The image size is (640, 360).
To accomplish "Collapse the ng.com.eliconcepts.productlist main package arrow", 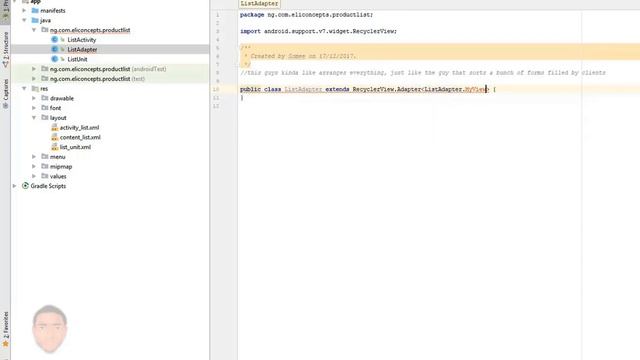I will tap(34, 30).
